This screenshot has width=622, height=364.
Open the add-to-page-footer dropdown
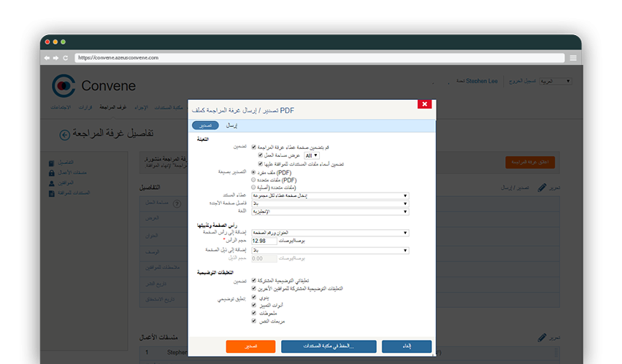(330, 251)
